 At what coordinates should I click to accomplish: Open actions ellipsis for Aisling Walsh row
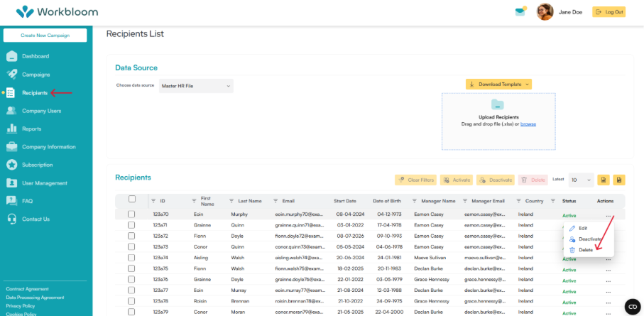tap(608, 259)
